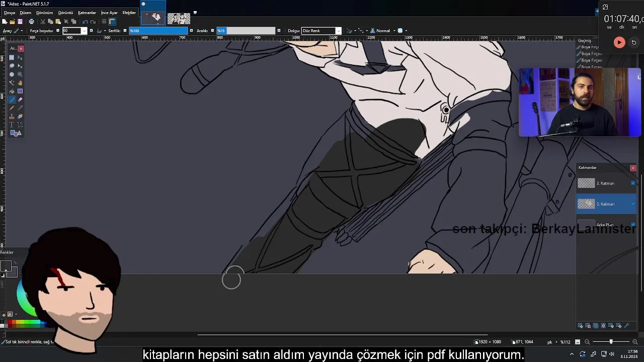The height and width of the screenshot is (362, 644).
Task: Select the Pan hand tool
Action: click(x=20, y=83)
